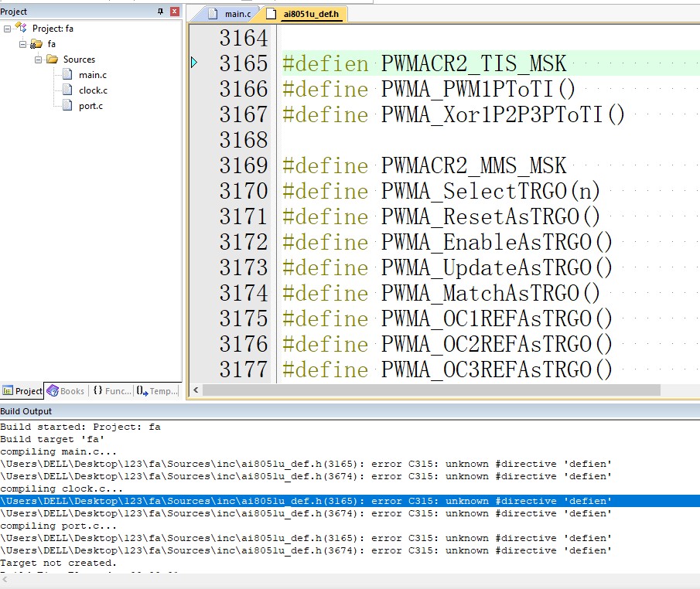Click 'Target not created.' in Build Output

[58, 563]
